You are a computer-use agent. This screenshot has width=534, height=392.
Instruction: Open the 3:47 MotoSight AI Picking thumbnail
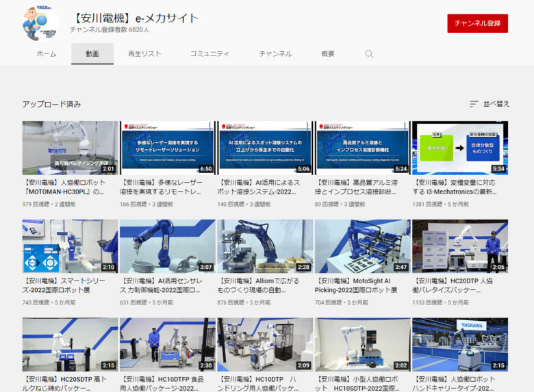pyautogui.click(x=362, y=246)
